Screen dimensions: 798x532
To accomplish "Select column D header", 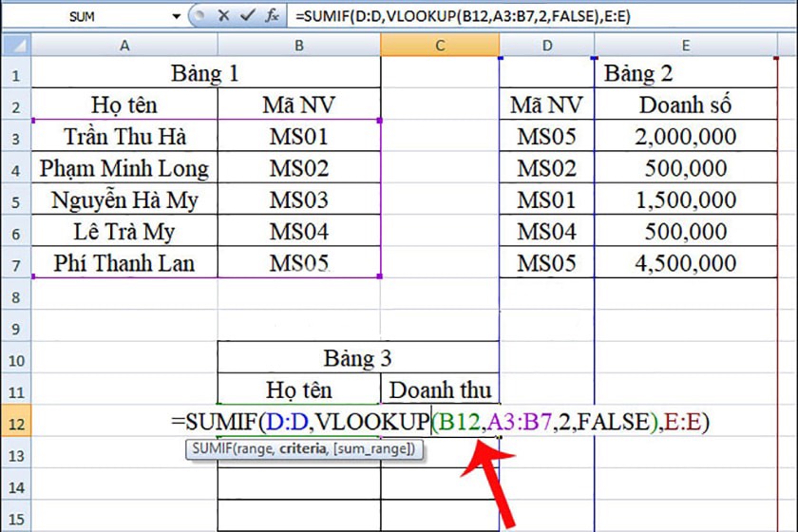I will (x=547, y=46).
